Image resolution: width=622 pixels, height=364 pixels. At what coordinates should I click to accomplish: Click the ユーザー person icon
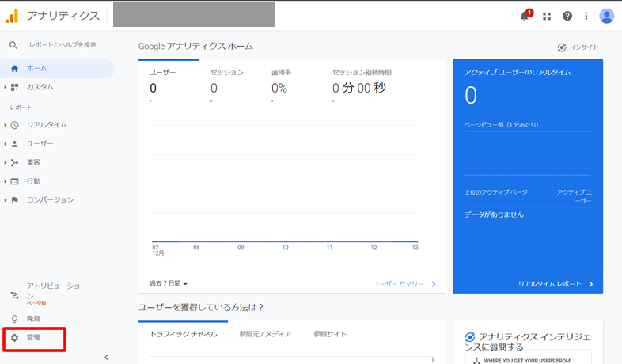[15, 144]
